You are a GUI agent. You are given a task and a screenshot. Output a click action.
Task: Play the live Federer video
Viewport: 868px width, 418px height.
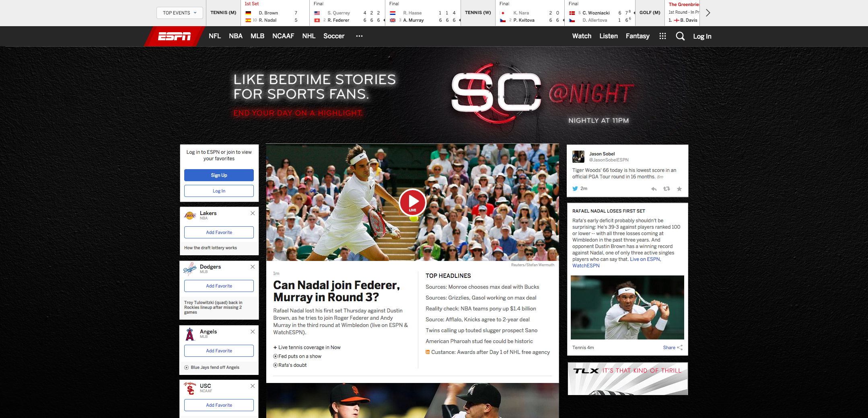click(x=413, y=202)
